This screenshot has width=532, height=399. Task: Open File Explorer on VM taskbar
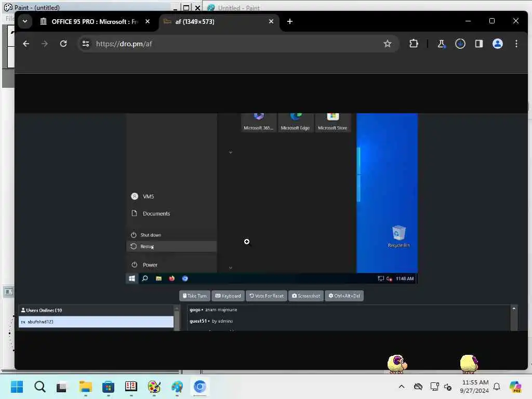[158, 278]
